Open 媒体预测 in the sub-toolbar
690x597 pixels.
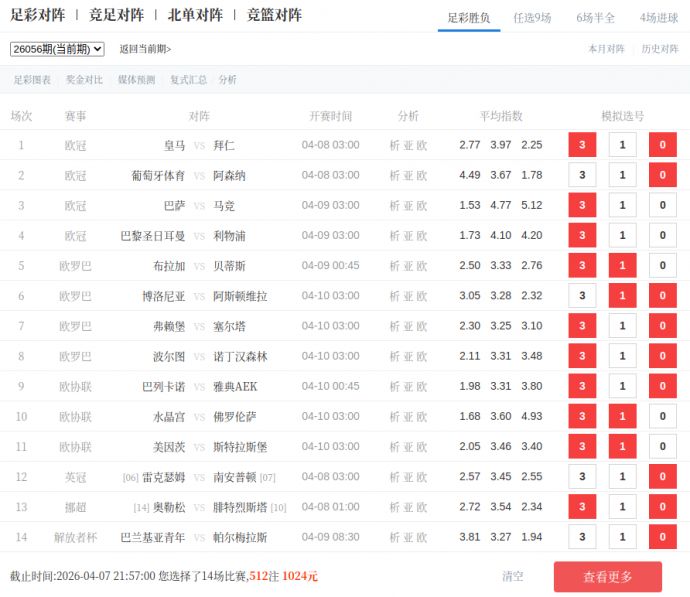(136, 80)
